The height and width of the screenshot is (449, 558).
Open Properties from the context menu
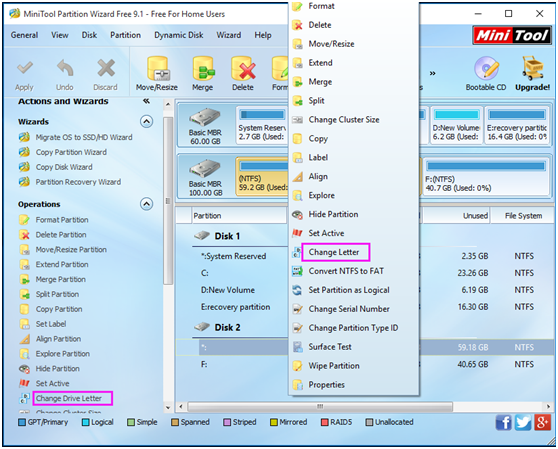point(326,385)
